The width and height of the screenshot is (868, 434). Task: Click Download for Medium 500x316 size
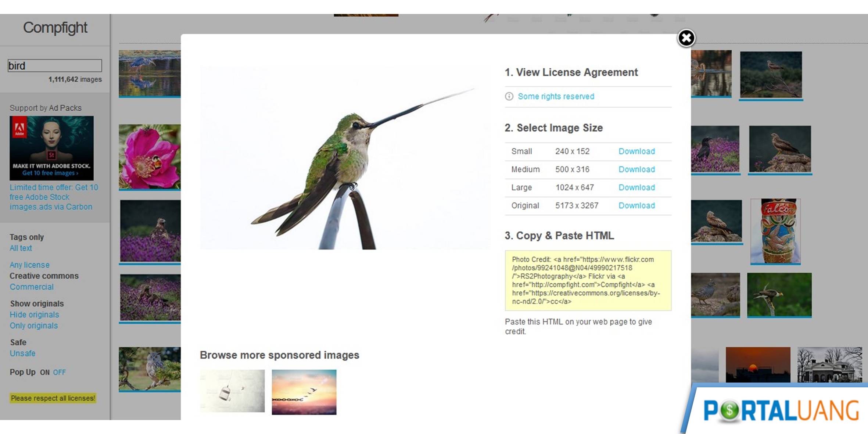(636, 169)
